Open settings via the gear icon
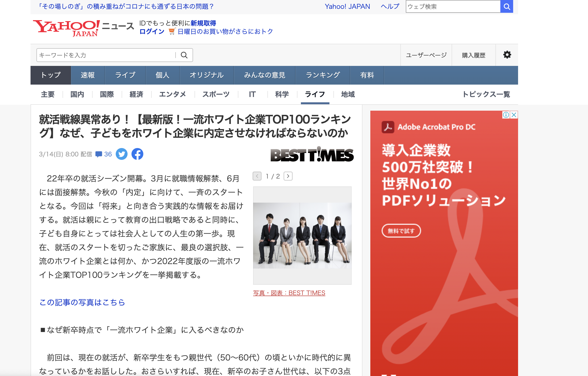This screenshot has height=376, width=588. click(x=507, y=55)
